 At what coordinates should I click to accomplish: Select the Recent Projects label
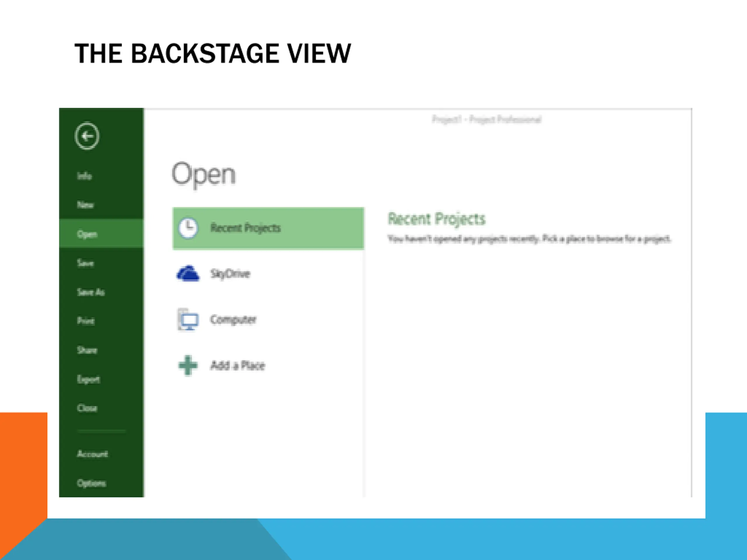(245, 228)
